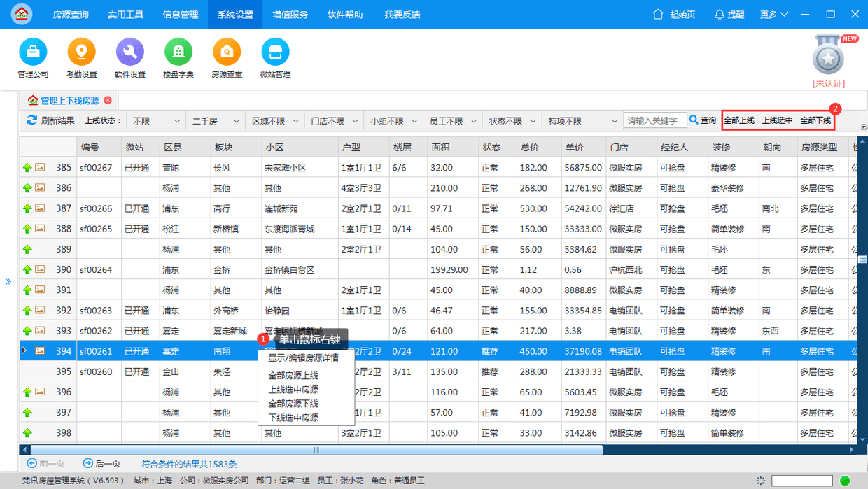868x489 pixels.
Task: Click the loading spinner icon in status bar
Action: click(761, 481)
